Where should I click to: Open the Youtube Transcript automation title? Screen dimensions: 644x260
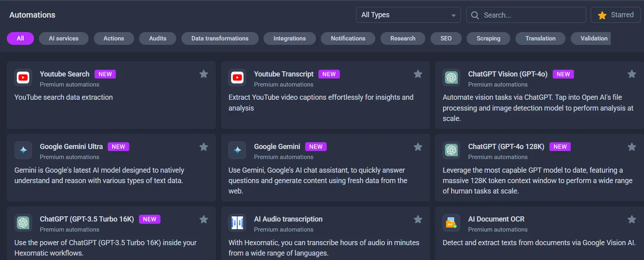click(x=284, y=74)
